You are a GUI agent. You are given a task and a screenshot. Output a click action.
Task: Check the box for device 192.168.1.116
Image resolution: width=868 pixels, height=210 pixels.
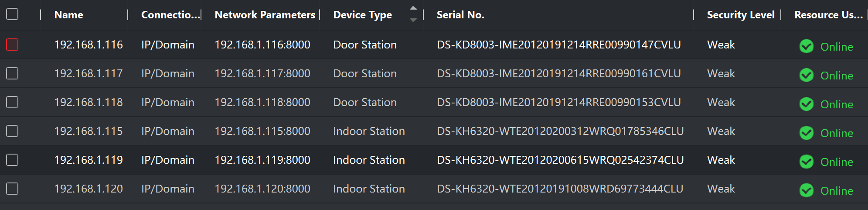(x=12, y=45)
